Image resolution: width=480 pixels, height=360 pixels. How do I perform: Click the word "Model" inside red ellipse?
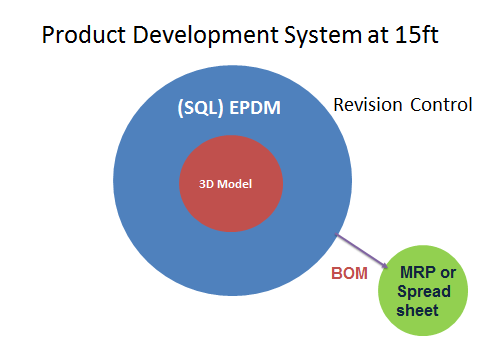[234, 184]
